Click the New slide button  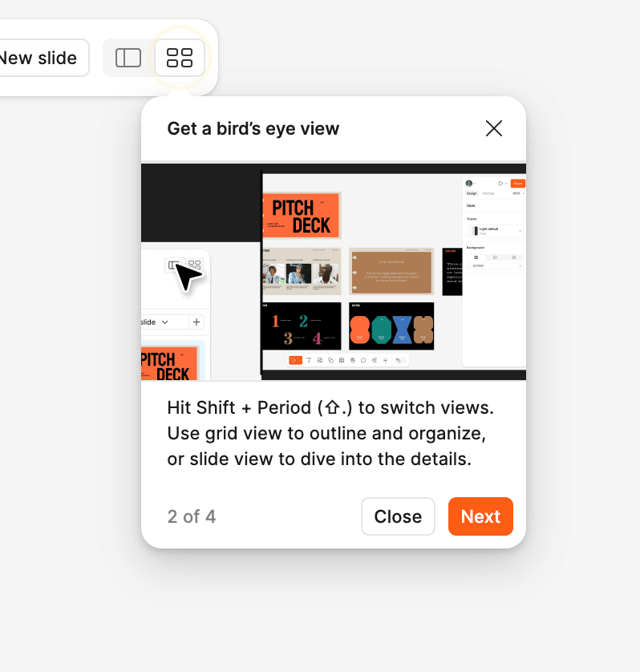[x=40, y=58]
